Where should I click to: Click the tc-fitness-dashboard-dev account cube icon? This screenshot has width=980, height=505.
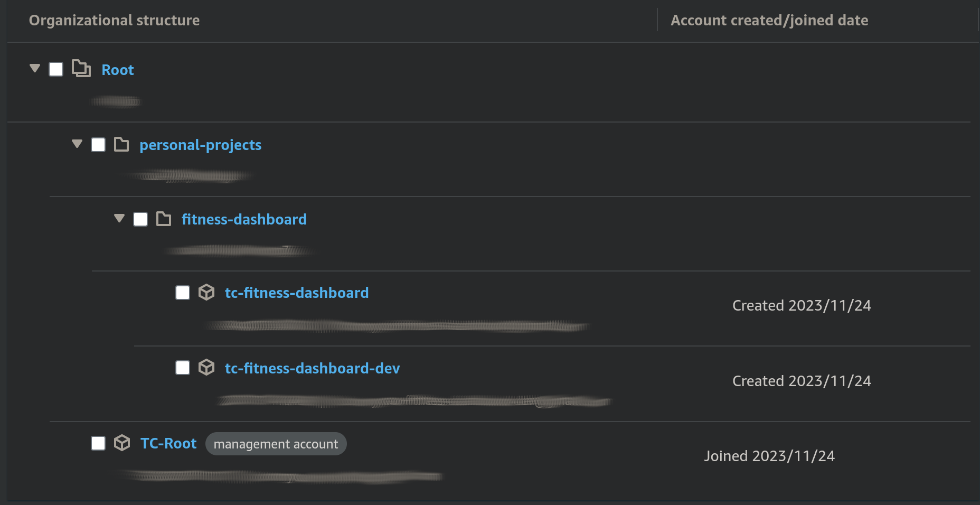pyautogui.click(x=206, y=367)
